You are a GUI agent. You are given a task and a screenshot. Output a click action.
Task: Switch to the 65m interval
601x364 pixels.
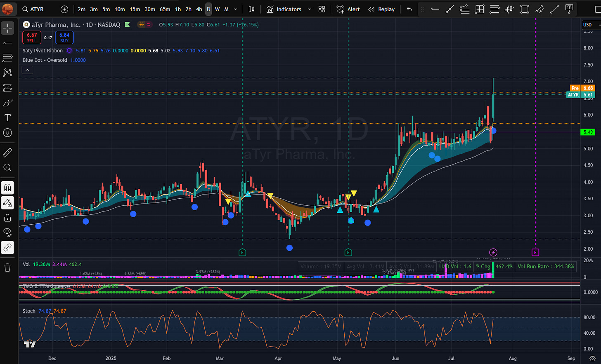pos(165,9)
